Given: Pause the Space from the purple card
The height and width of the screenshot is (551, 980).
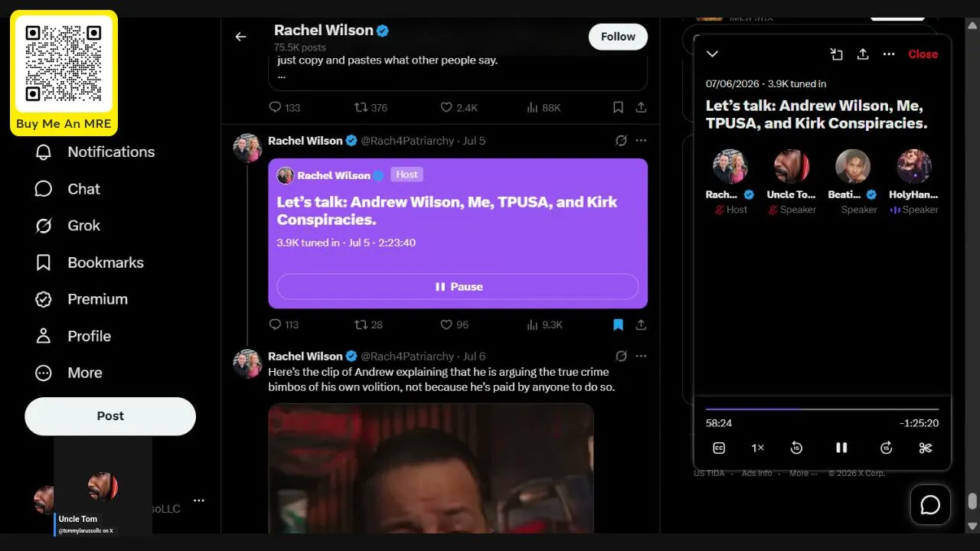Looking at the screenshot, I should click(x=458, y=287).
